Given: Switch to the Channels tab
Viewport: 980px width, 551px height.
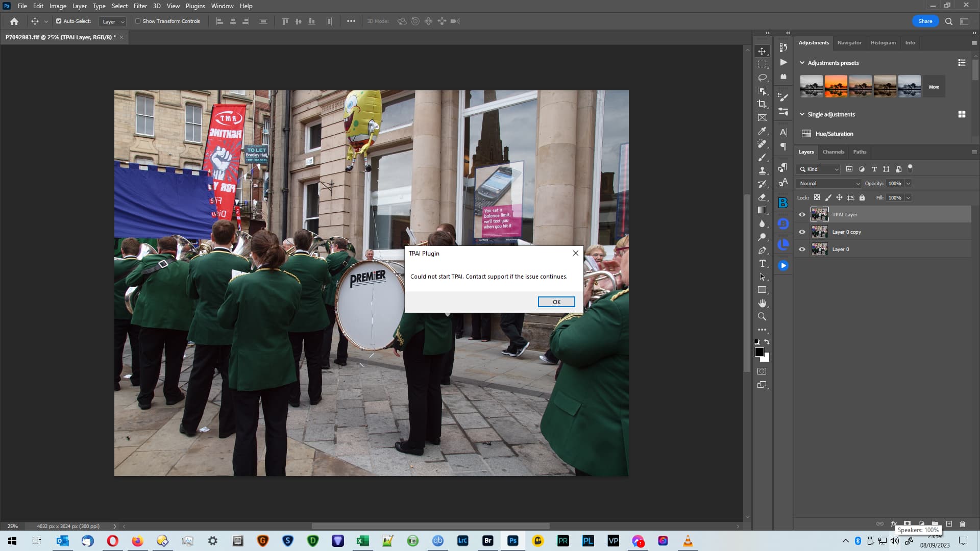Looking at the screenshot, I should click(833, 152).
